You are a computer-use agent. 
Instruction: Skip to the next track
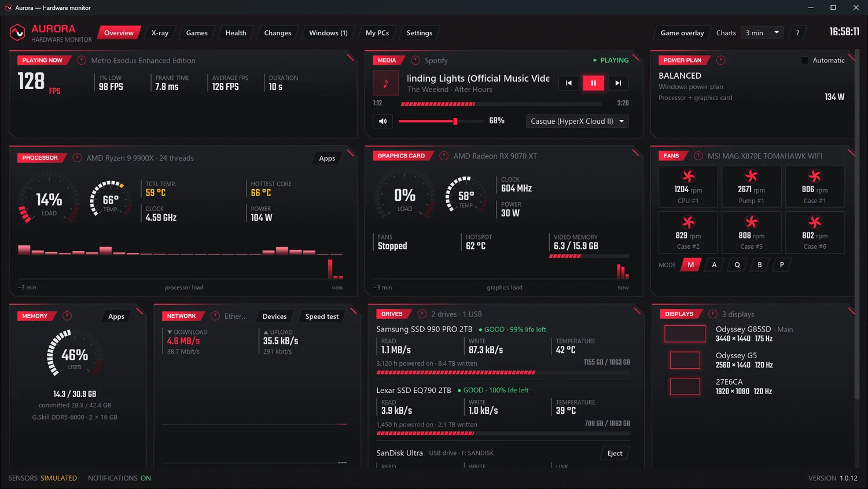coord(618,83)
